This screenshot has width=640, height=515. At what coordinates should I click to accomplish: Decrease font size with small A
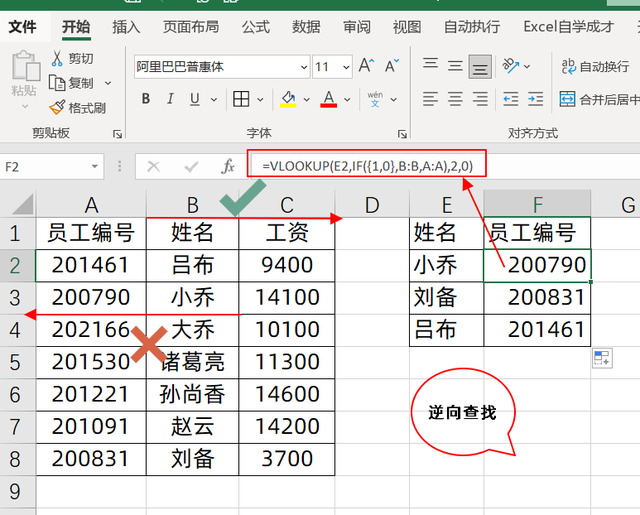[x=392, y=66]
